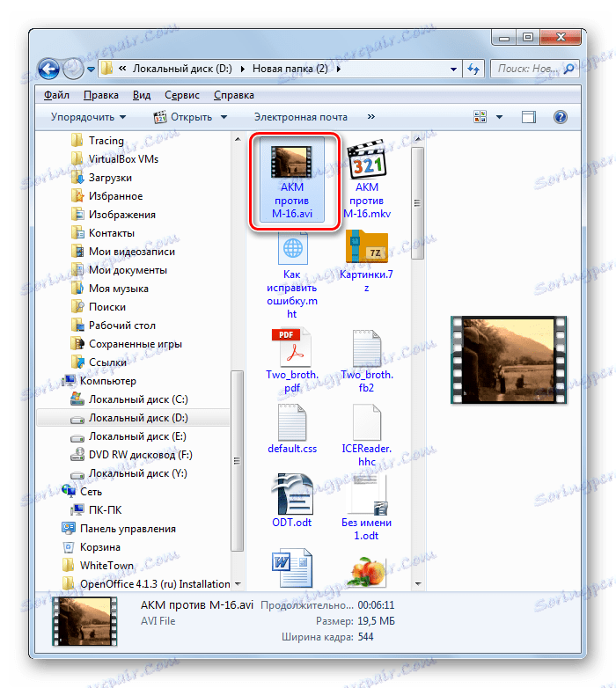Click the details pane video thumbnail
Viewport: 616px width, 688px height.
click(84, 621)
